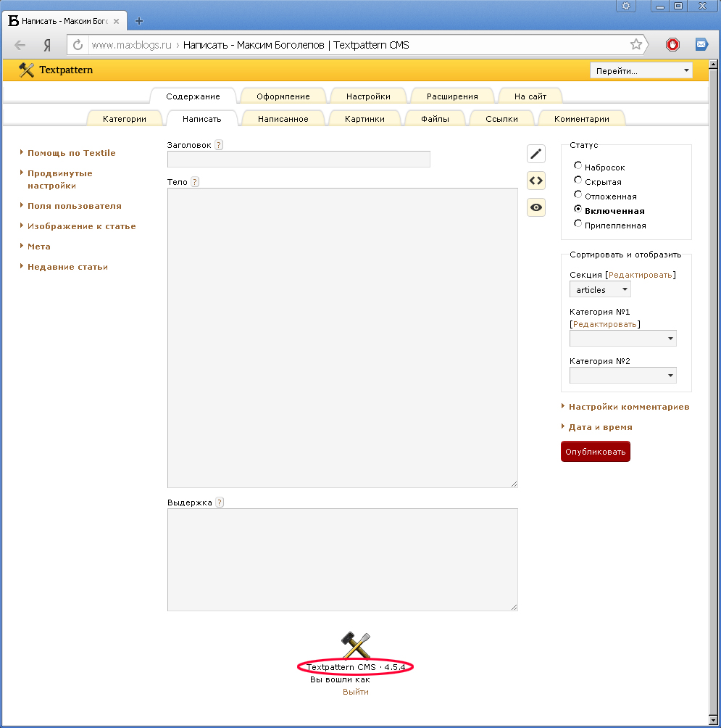
Task: Go to the Ссылки subtab
Action: coord(501,119)
